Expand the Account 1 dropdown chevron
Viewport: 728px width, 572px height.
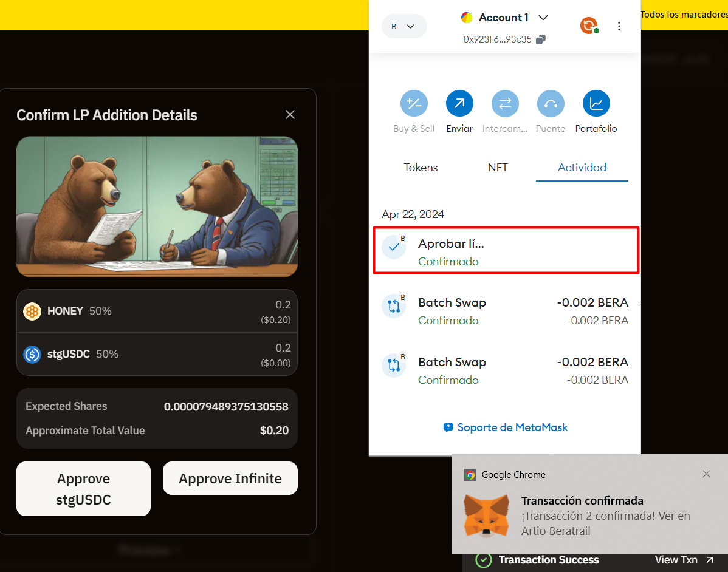(543, 18)
